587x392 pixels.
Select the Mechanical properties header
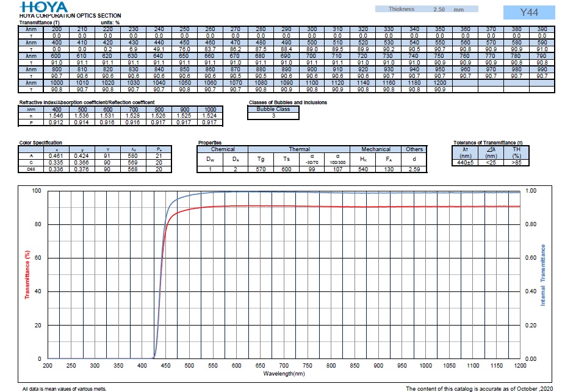[376, 149]
